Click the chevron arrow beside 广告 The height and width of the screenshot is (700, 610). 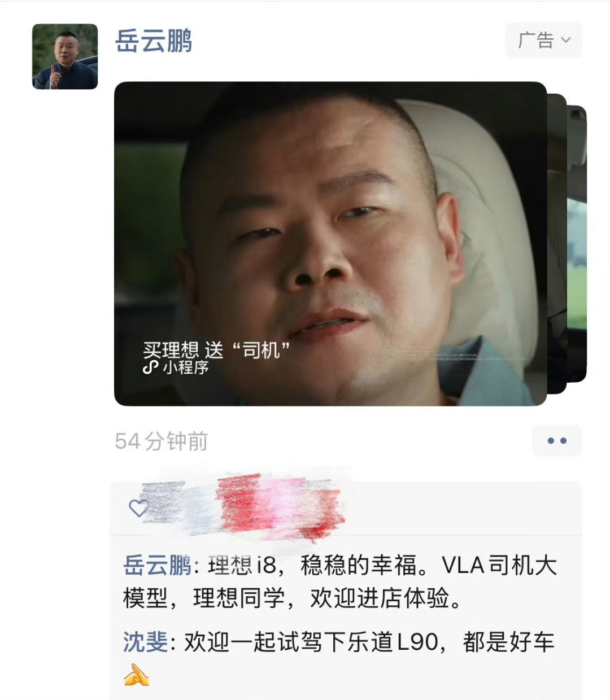pos(566,40)
